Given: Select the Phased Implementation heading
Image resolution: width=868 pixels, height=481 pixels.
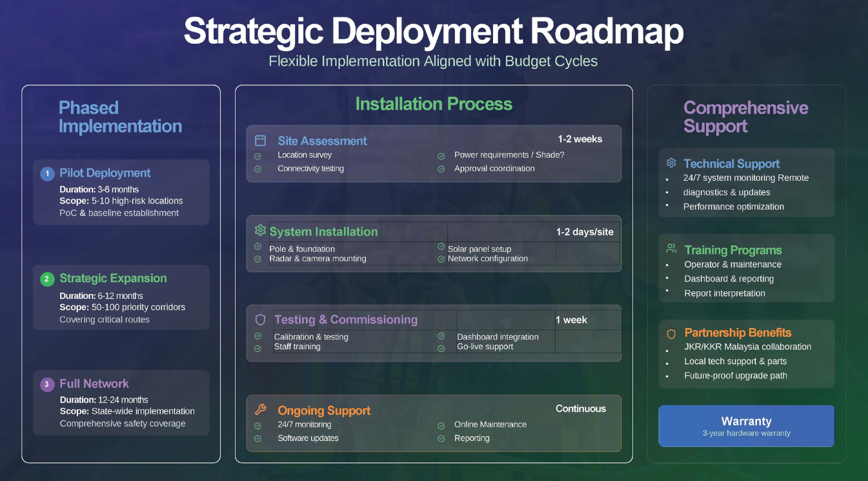Looking at the screenshot, I should [x=120, y=117].
